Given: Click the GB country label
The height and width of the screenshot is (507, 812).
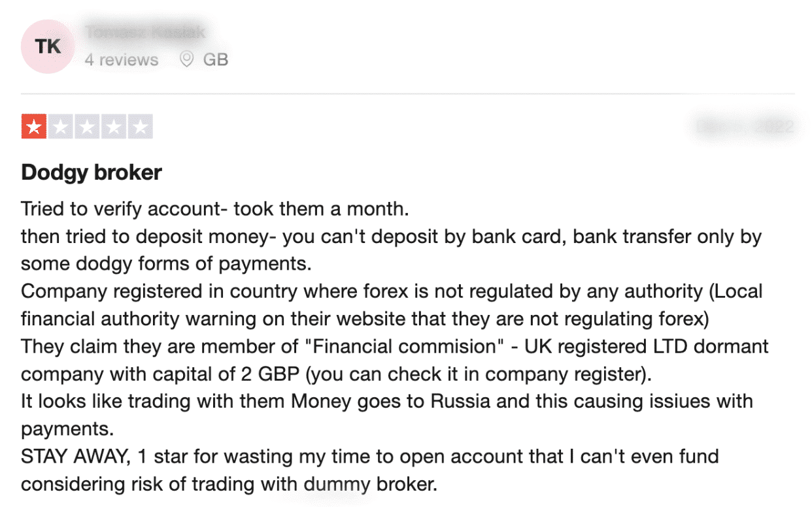Looking at the screenshot, I should pos(216,59).
